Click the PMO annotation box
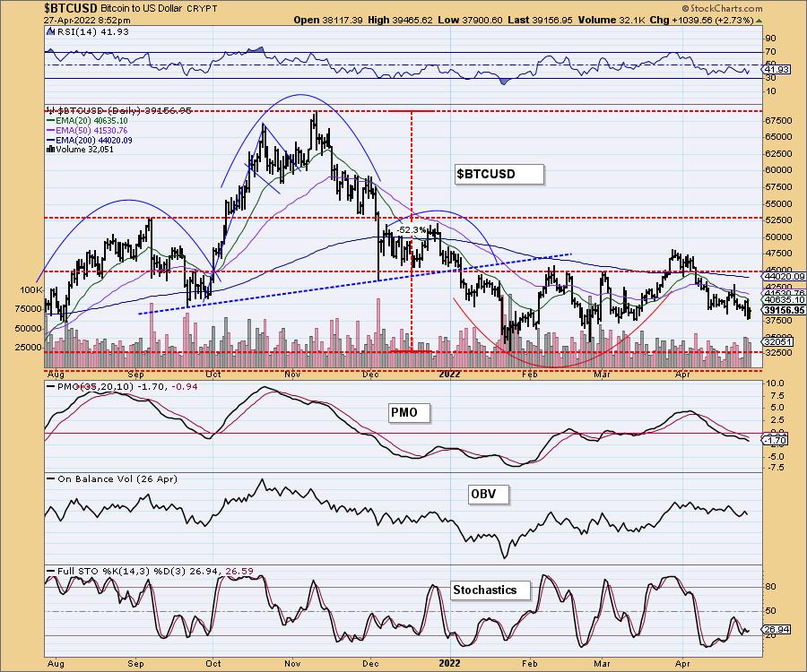The image size is (807, 672). coord(409,412)
